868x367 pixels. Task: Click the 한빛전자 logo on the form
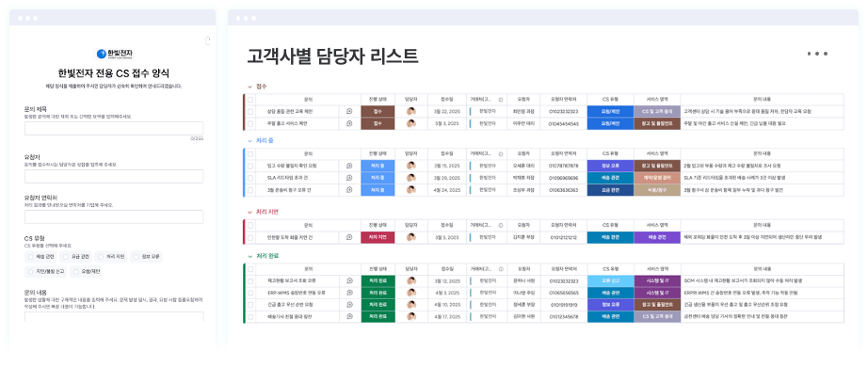click(x=115, y=54)
